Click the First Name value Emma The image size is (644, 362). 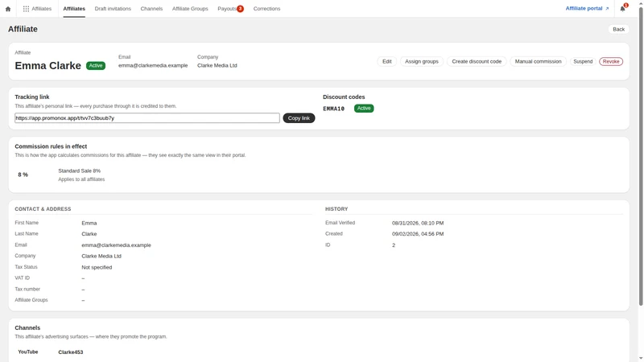coord(89,224)
